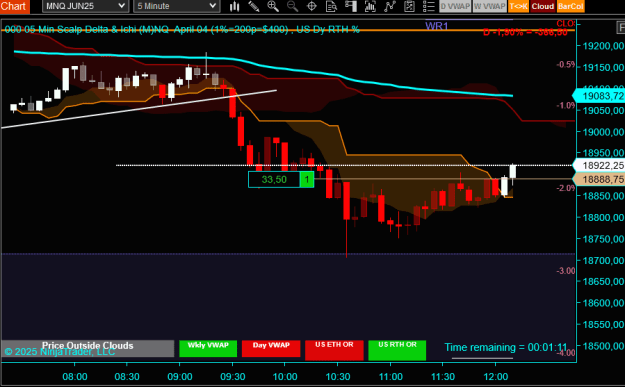Toggle the BarCol button

click(570, 6)
